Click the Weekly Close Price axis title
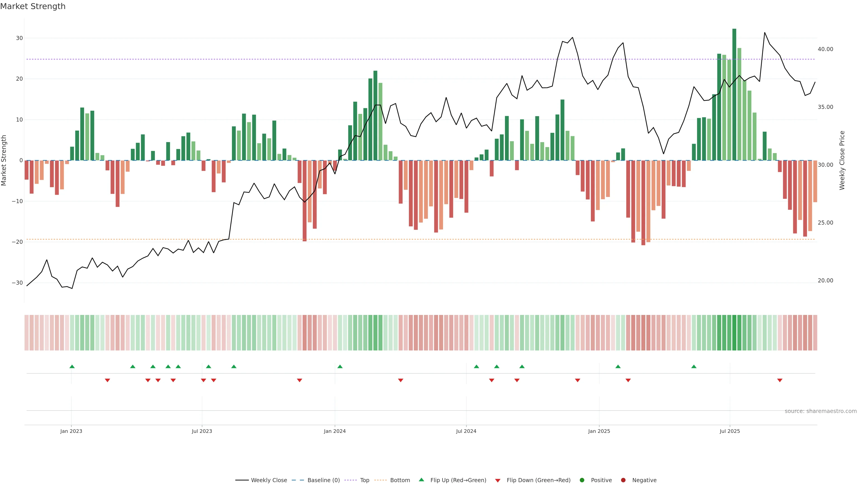The width and height of the screenshot is (868, 488). pos(842,160)
